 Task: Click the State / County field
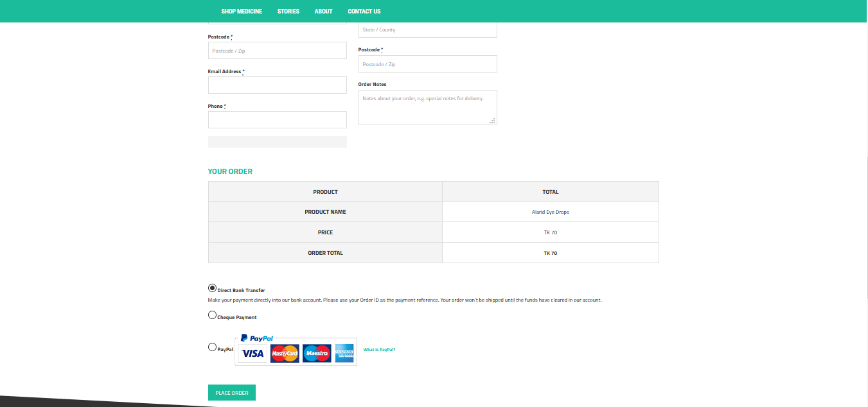[x=427, y=29]
